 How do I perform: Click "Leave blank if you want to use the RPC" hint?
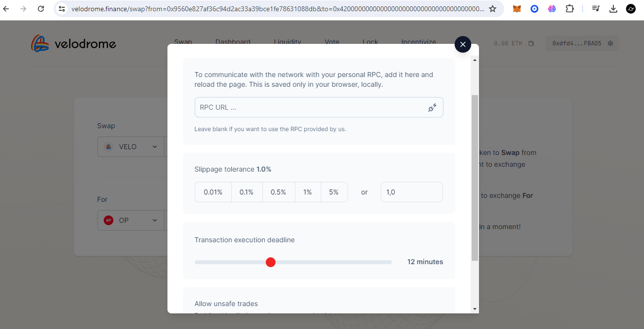270,129
